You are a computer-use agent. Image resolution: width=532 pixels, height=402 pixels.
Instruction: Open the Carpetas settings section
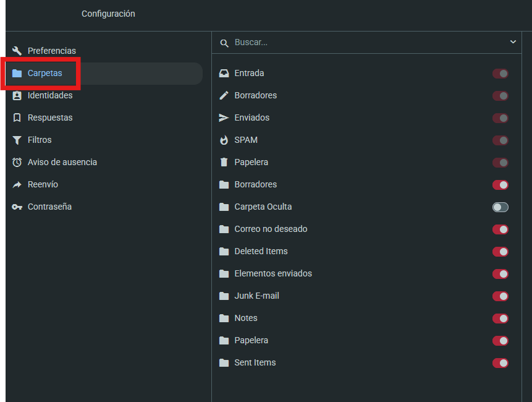pos(44,73)
